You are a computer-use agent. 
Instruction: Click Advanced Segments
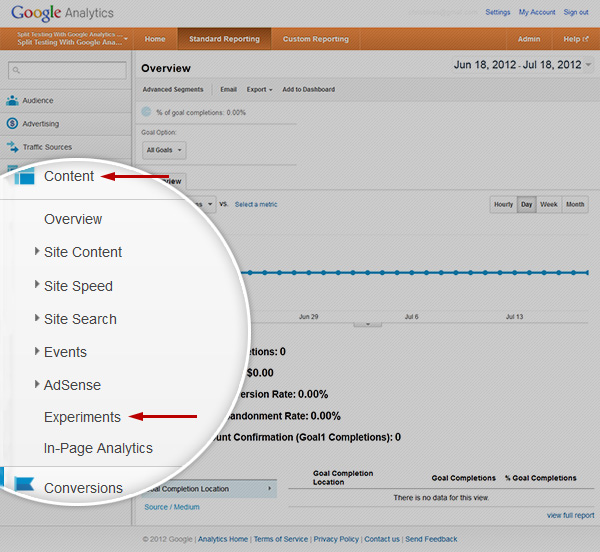click(x=173, y=89)
